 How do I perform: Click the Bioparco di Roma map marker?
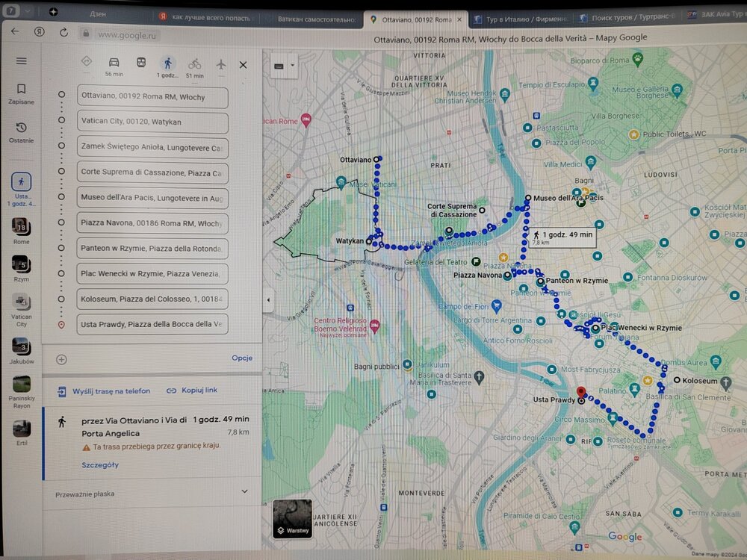(637, 59)
